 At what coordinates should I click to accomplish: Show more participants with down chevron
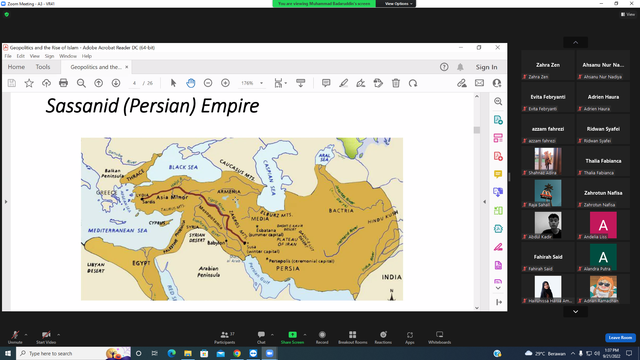576,312
